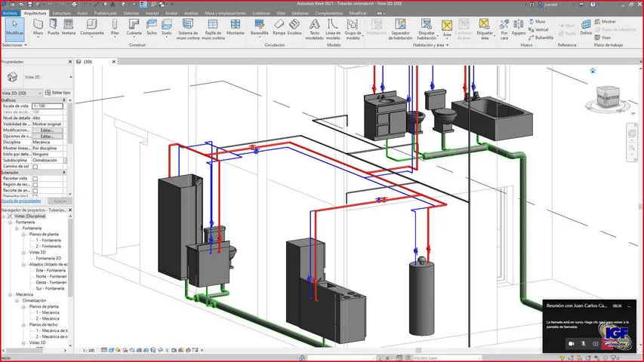This screenshot has width=644, height=362.
Task: Select the Texto modelado tool
Action: (x=314, y=29)
